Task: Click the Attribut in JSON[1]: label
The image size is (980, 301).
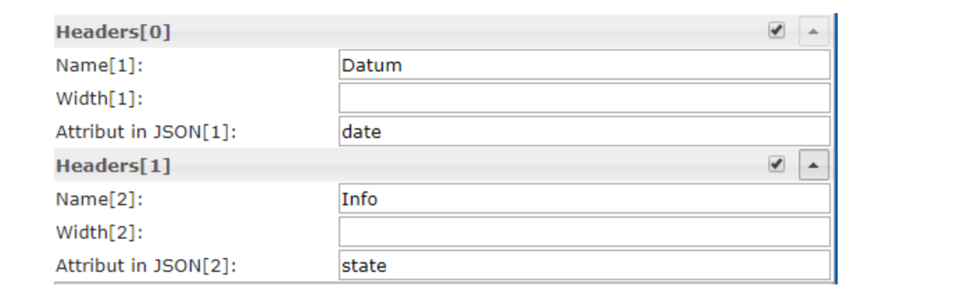Action: 146,132
